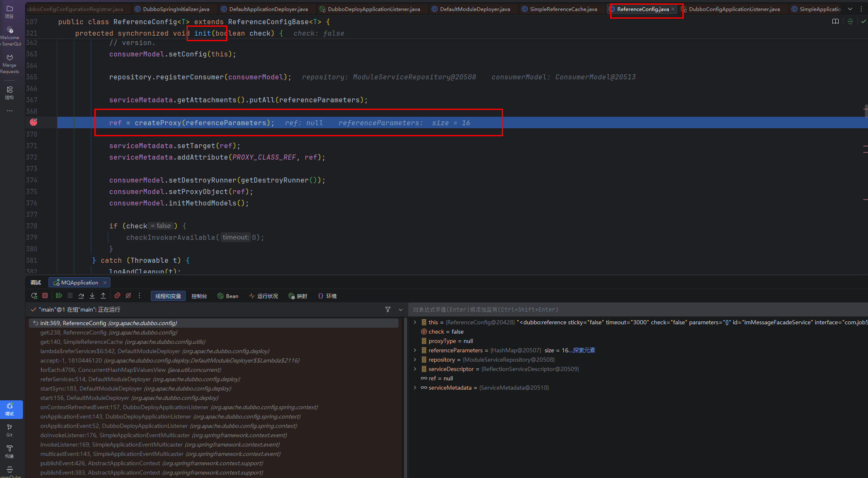
Task: Switch to the Bean tab
Action: point(228,296)
